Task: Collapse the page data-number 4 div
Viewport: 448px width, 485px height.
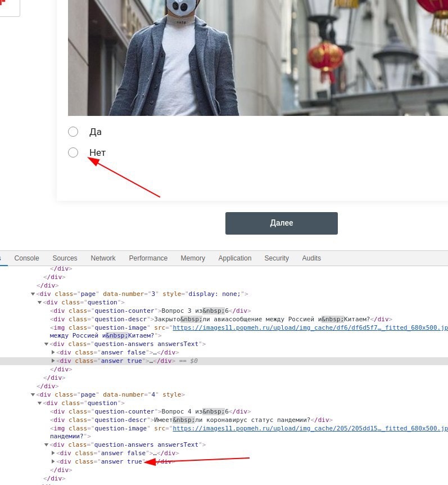Action: (x=33, y=394)
